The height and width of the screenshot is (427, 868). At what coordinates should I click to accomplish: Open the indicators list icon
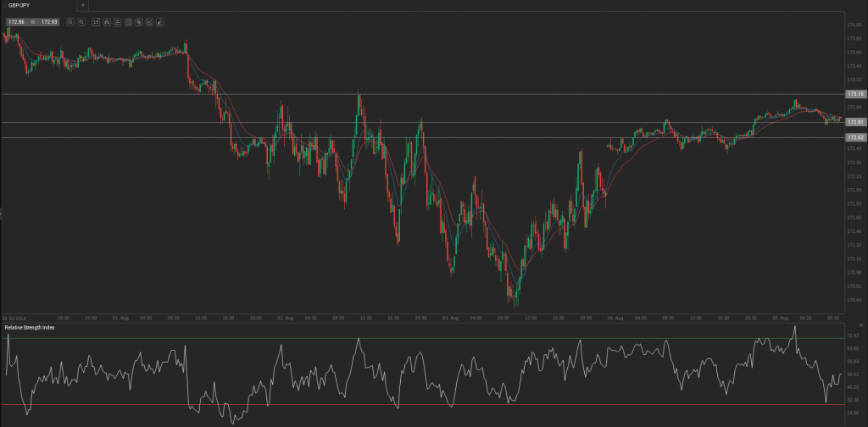point(117,22)
